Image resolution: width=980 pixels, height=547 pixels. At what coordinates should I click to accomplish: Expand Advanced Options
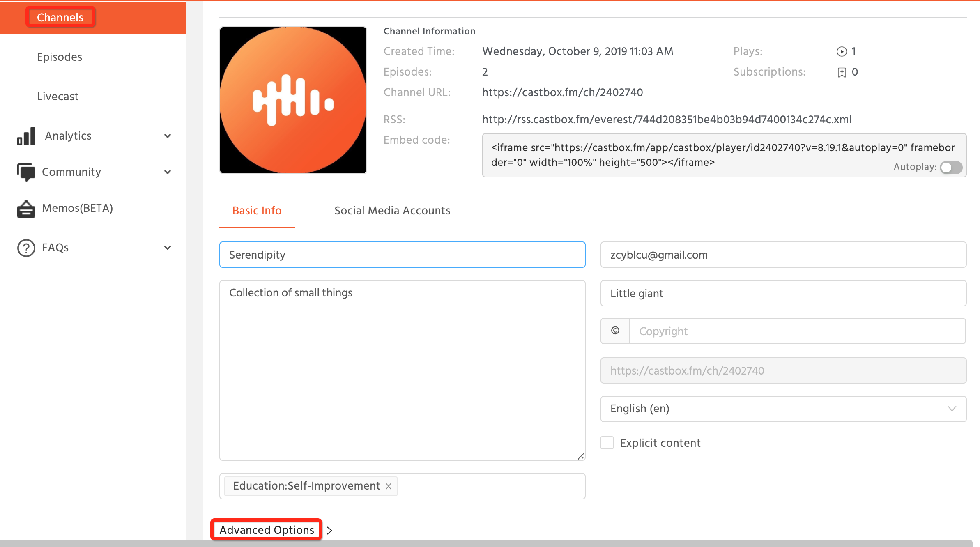(x=267, y=530)
